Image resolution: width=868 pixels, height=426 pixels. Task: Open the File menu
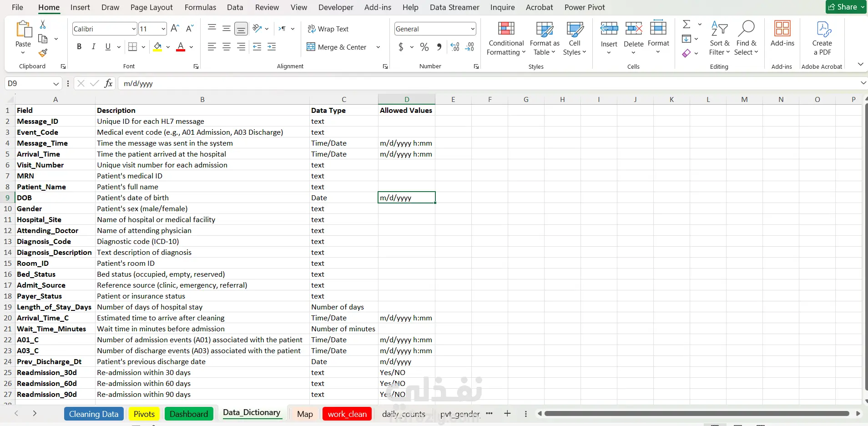point(17,7)
